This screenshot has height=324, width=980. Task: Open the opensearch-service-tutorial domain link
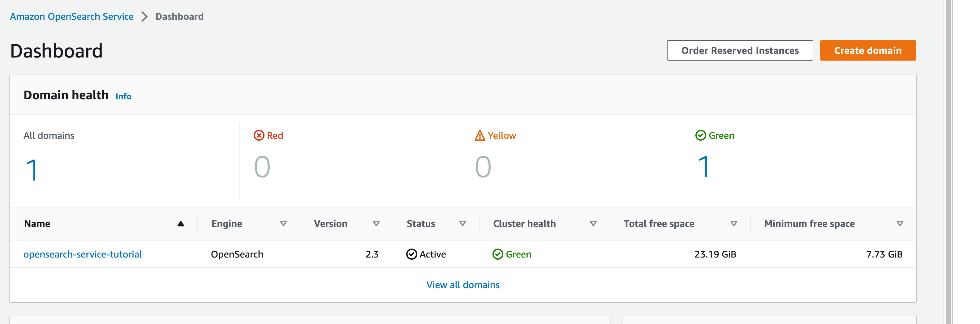pyautogui.click(x=83, y=254)
